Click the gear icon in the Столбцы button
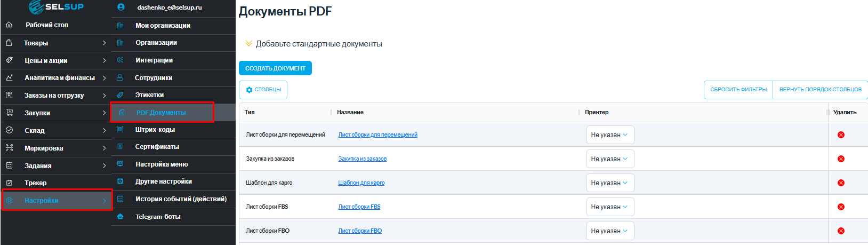 pos(249,90)
